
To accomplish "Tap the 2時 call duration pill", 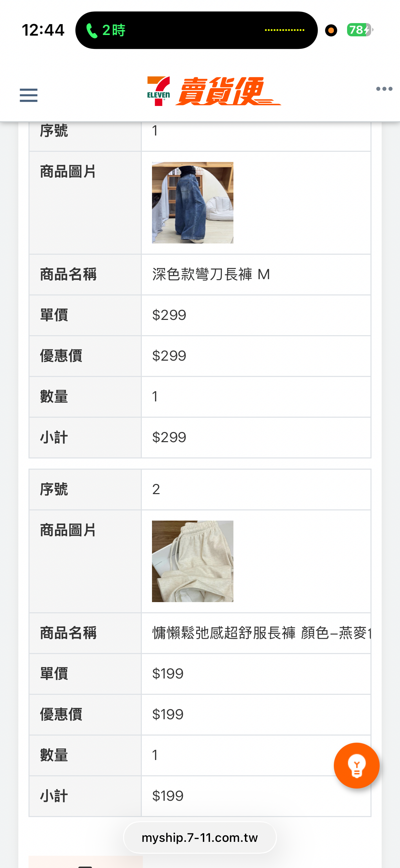I will tap(114, 31).
